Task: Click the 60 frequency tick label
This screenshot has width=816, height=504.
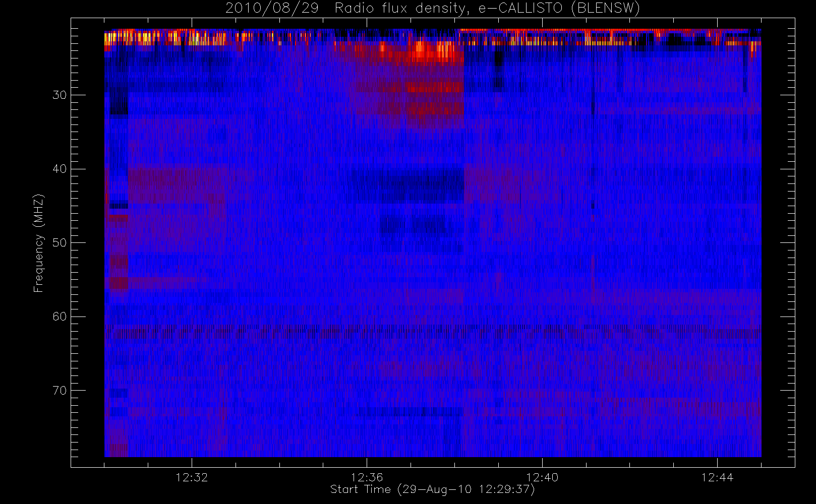Action: coord(60,317)
